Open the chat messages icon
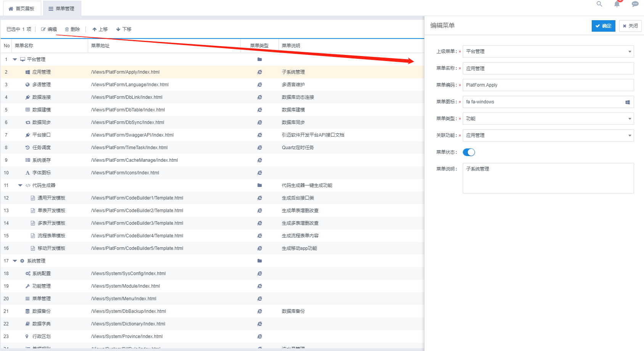Viewport: 644px width, 351px height. 635,4
